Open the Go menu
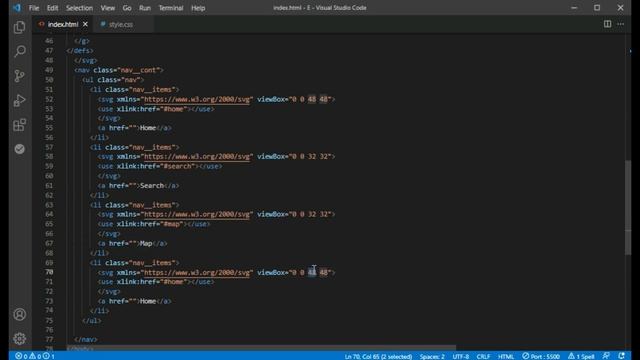640x360 pixels. point(127,8)
